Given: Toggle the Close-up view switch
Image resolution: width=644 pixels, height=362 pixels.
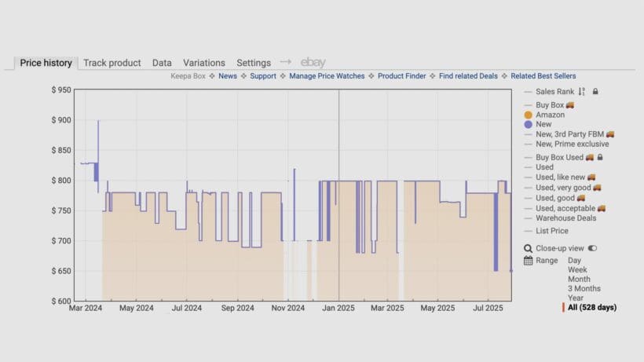Looking at the screenshot, I should point(592,248).
